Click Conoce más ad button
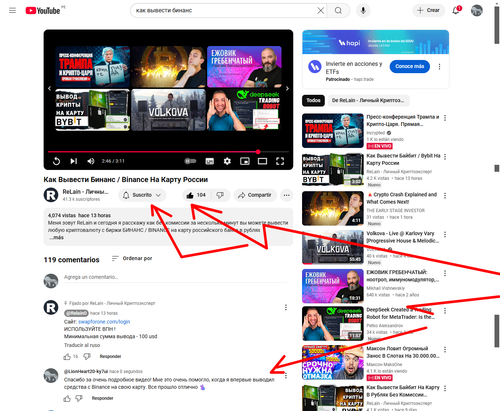 [410, 66]
